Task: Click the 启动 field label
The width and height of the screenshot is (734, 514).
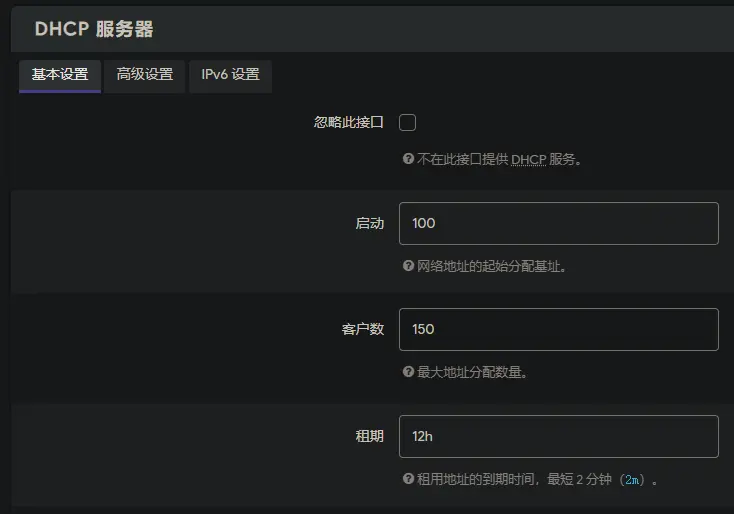Action: tap(369, 223)
